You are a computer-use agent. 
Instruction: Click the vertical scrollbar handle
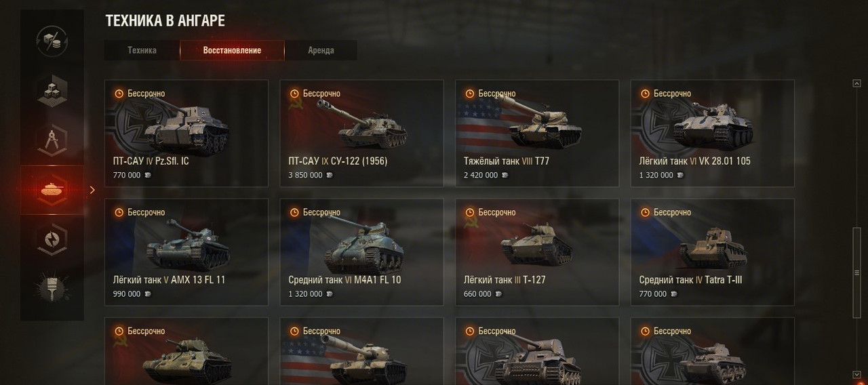[856, 271]
